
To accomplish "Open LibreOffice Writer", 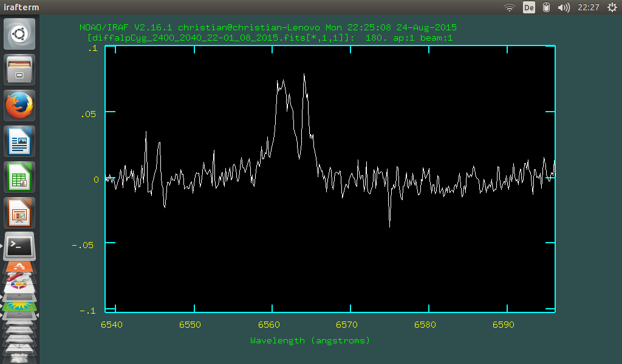I will pos(20,141).
